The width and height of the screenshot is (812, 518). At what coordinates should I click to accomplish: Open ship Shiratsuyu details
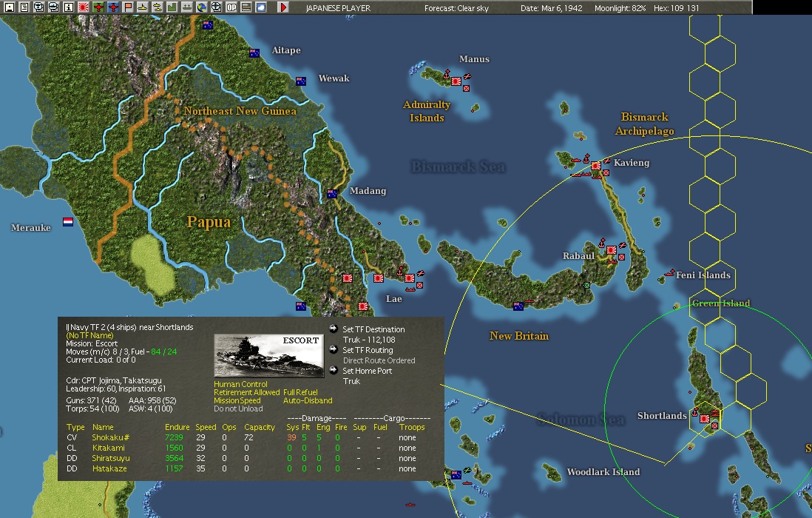coord(111,458)
